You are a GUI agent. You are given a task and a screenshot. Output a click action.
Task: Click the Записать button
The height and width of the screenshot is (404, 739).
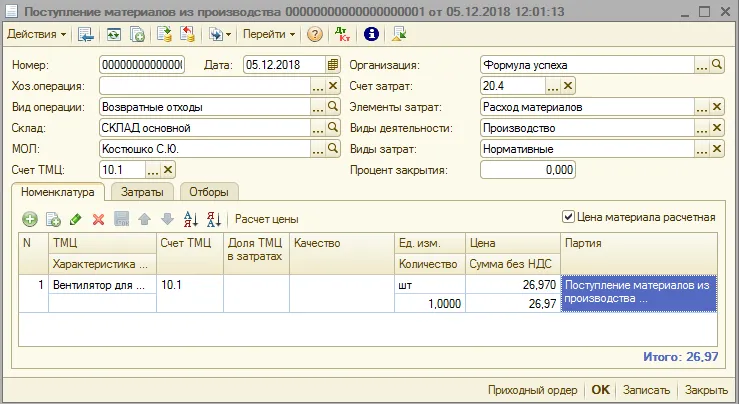646,390
